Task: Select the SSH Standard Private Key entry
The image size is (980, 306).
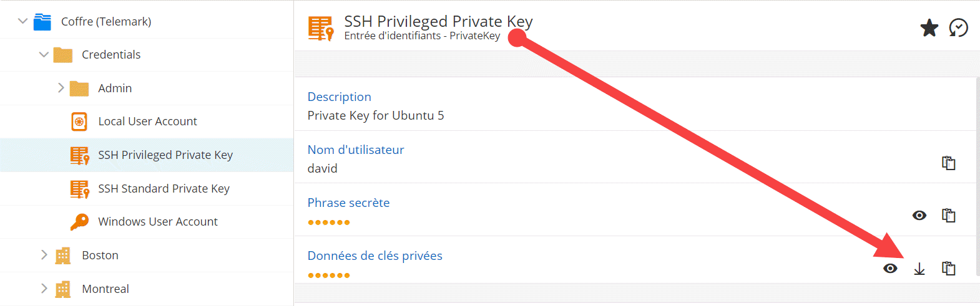Action: (x=164, y=189)
